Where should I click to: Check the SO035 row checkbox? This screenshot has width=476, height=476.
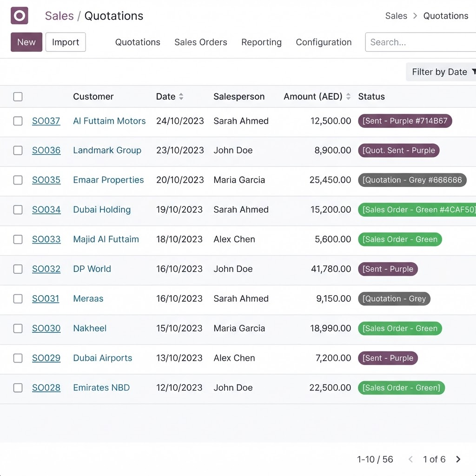(x=18, y=180)
